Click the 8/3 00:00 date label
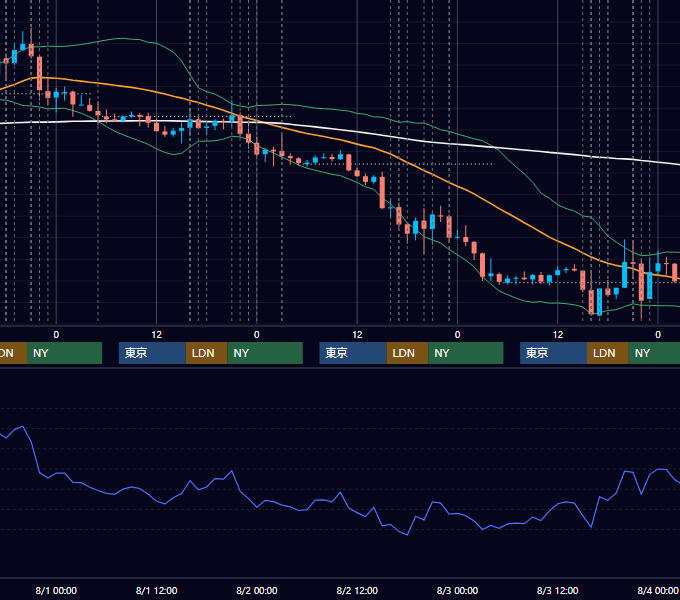The image size is (680, 600). tap(457, 590)
